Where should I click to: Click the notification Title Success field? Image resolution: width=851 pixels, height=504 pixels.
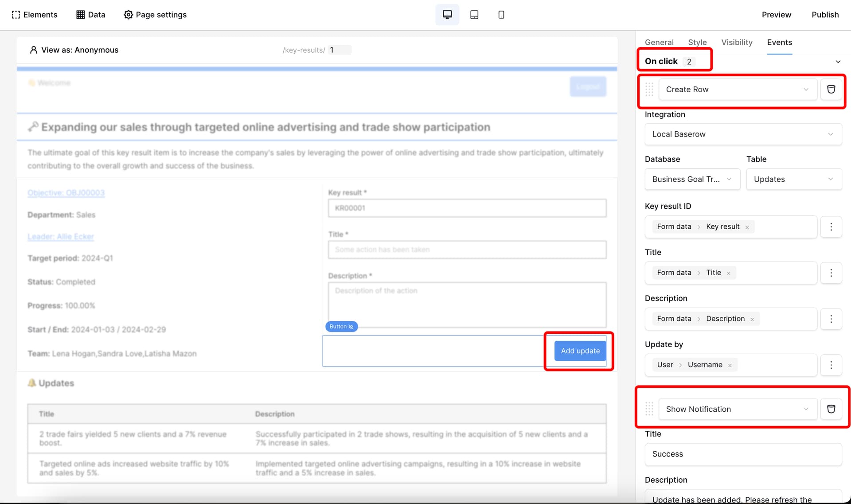point(743,454)
